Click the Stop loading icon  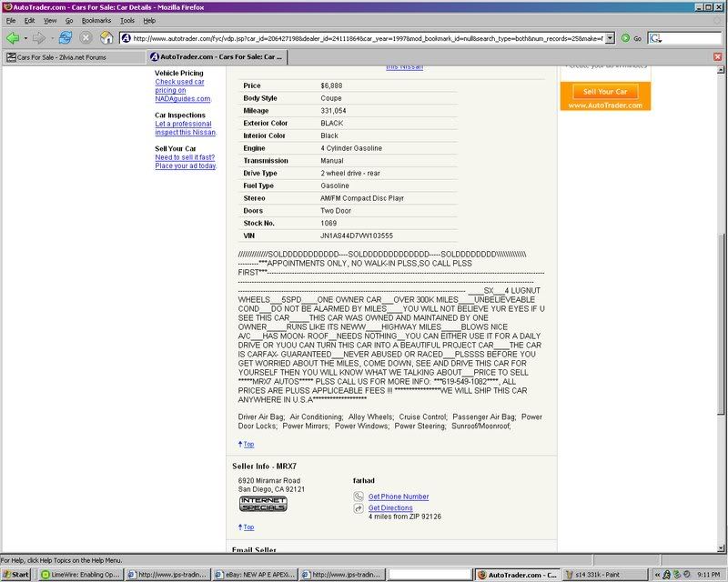[x=86, y=38]
